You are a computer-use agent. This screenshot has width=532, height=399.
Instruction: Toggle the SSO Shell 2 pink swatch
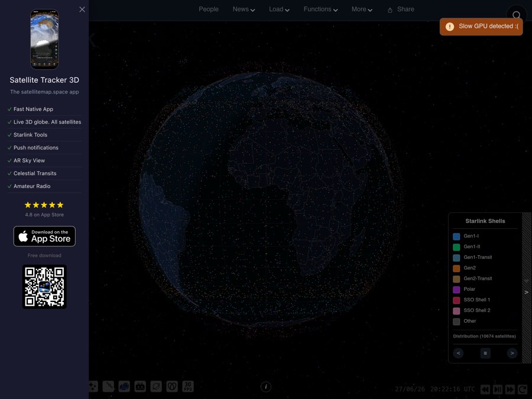pos(456,311)
